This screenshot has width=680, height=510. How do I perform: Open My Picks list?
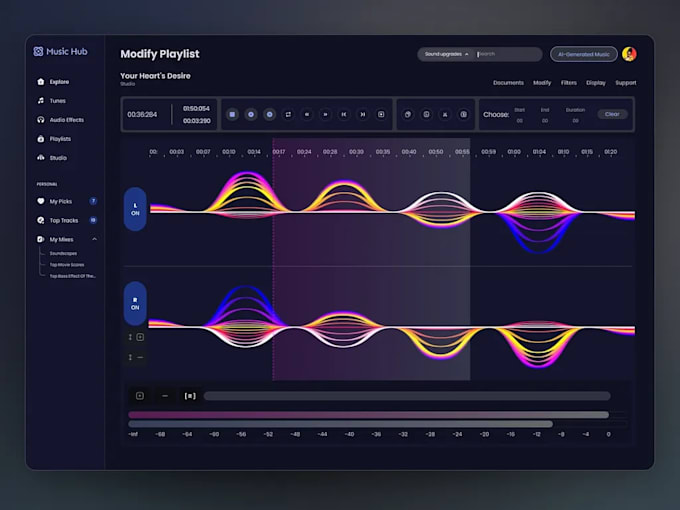point(54,201)
